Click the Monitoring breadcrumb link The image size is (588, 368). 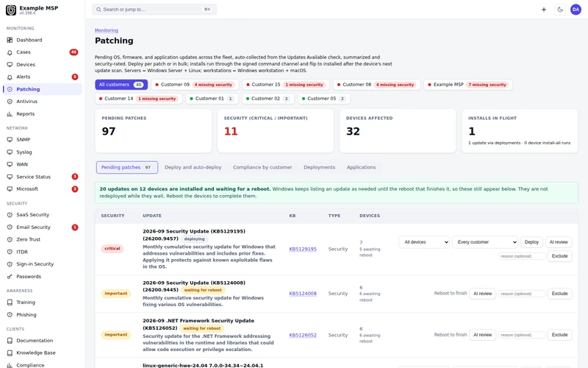(x=106, y=30)
